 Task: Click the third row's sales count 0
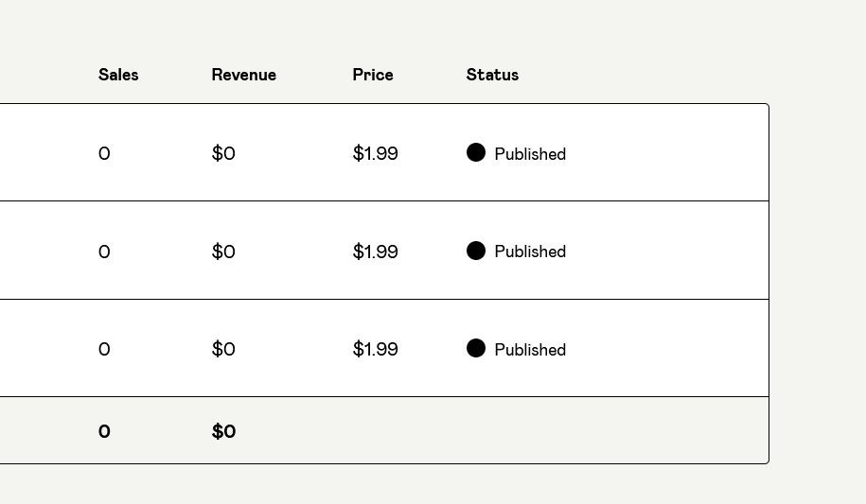pyautogui.click(x=104, y=350)
